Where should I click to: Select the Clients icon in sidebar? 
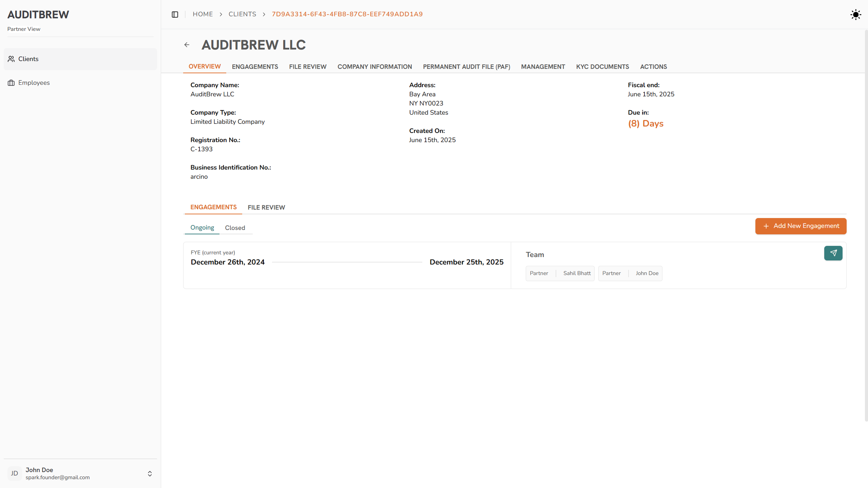(x=11, y=59)
